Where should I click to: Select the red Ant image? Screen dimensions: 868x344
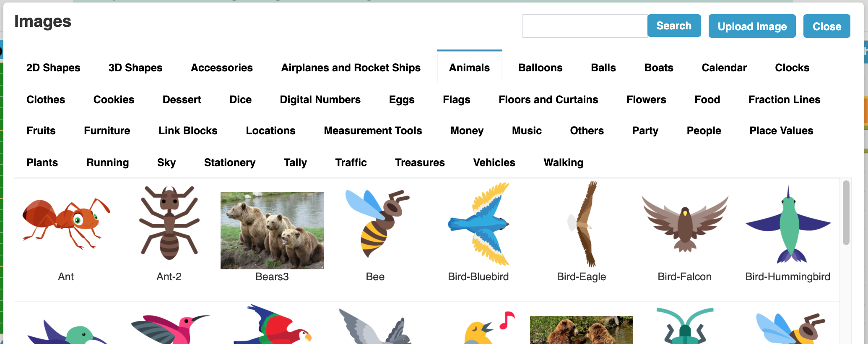66,224
